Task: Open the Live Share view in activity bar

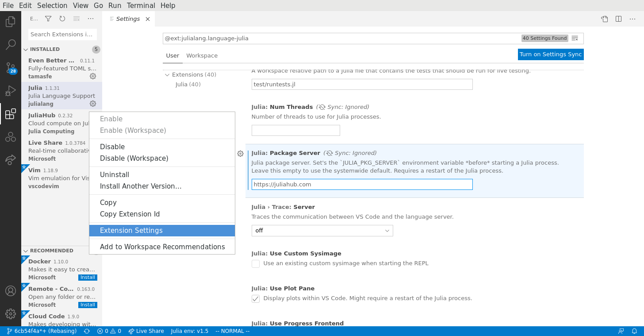Action: click(11, 160)
